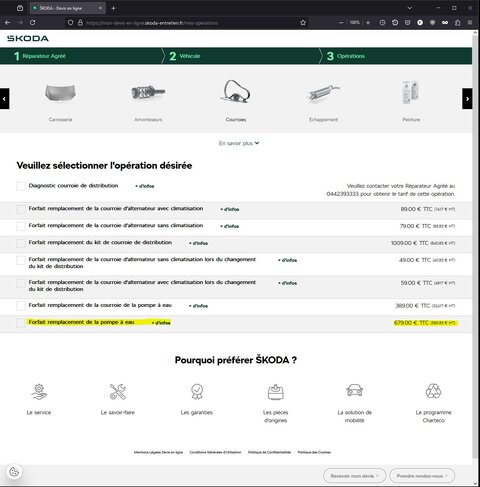
Task: Expand the En savoir plus section
Action: [x=239, y=143]
